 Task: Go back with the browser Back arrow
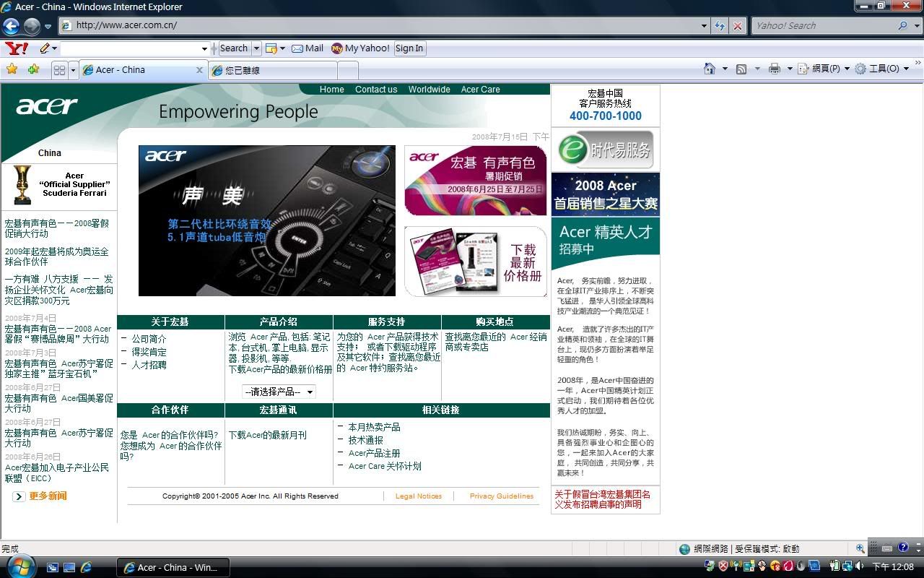click(11, 26)
